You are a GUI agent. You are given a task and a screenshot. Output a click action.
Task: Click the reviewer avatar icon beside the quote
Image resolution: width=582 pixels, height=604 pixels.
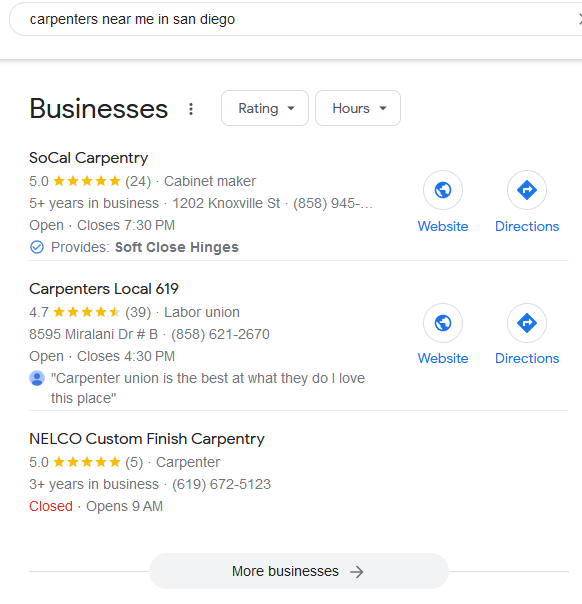tap(37, 378)
